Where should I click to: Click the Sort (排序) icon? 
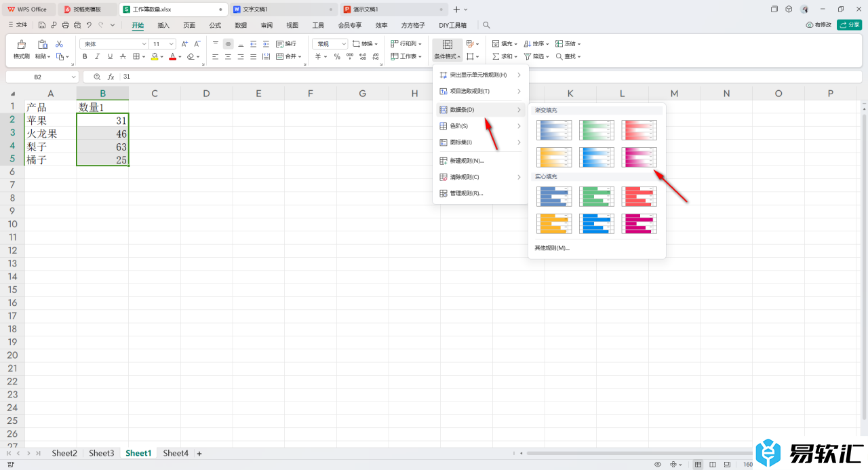coord(527,43)
